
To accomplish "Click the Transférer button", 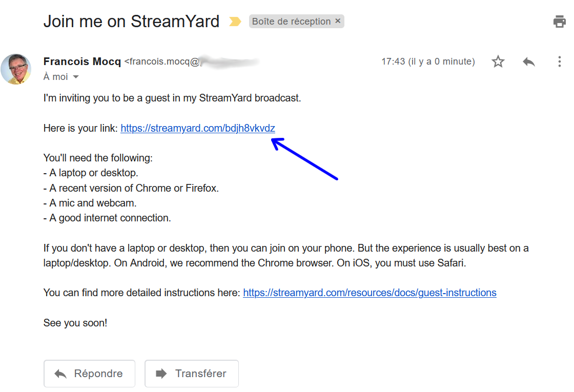I will click(192, 374).
